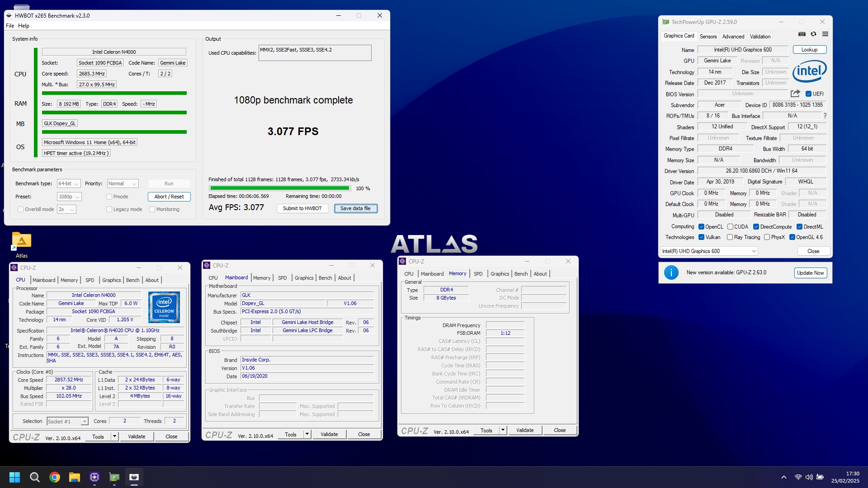Click the HWBOT x265 taskbar icon

(134, 477)
